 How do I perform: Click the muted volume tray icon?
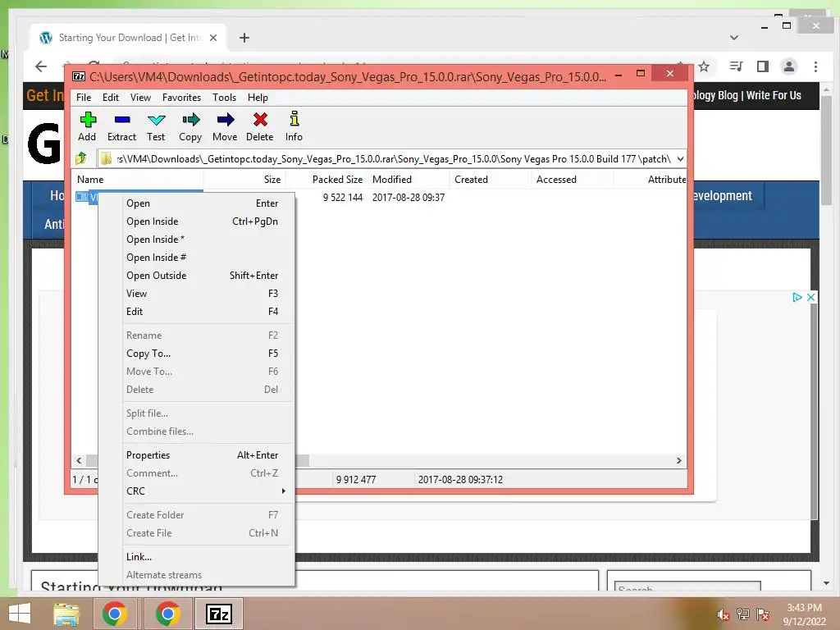(x=724, y=614)
